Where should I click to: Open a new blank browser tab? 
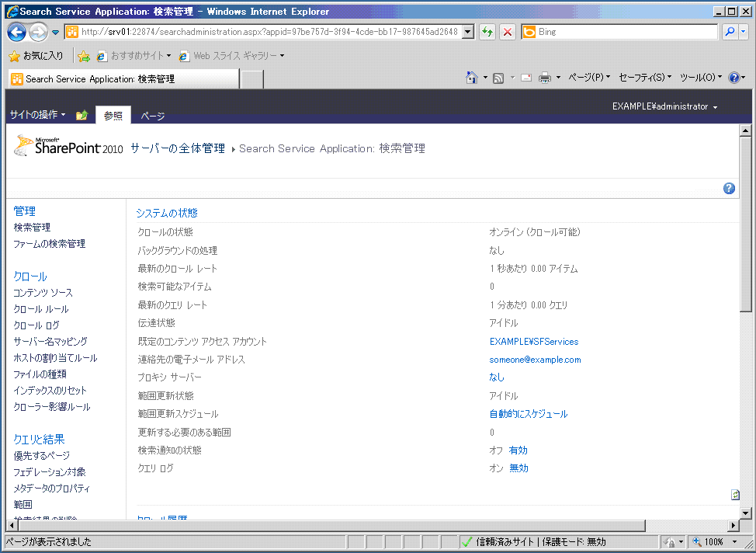pos(251,79)
